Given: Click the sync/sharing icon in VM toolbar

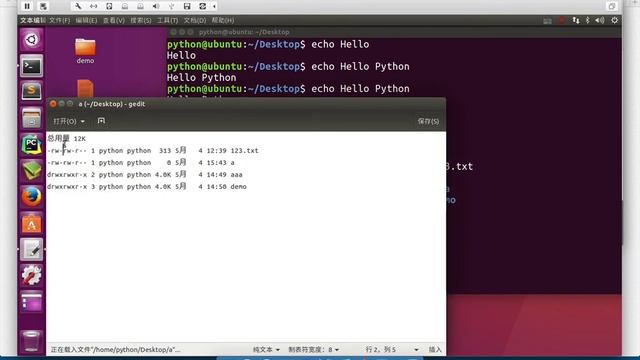Looking at the screenshot, I should pyautogui.click(x=202, y=6).
